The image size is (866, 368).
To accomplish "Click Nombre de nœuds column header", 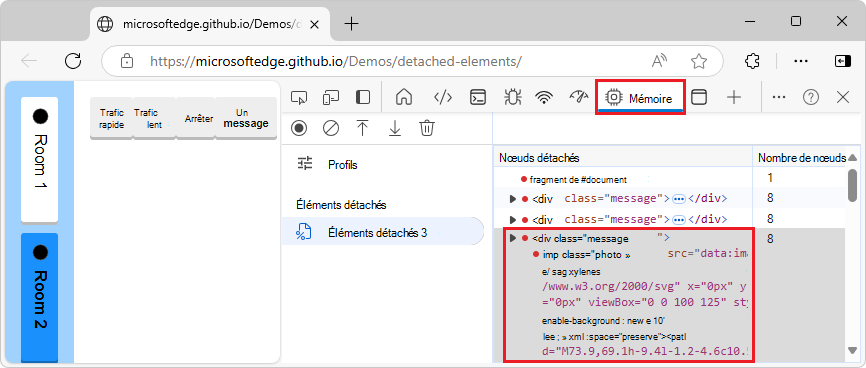I will point(801,158).
